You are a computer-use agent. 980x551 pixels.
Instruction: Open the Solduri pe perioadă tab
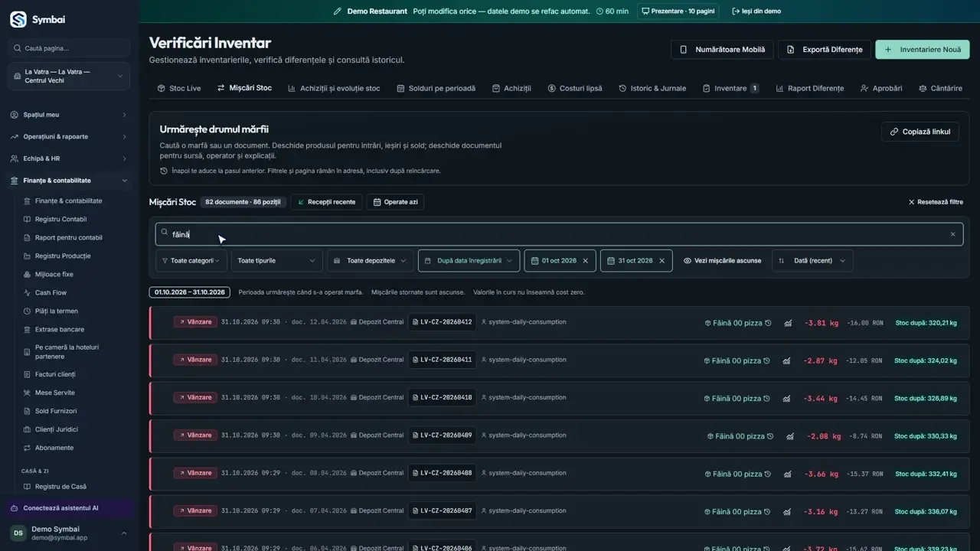tap(436, 88)
